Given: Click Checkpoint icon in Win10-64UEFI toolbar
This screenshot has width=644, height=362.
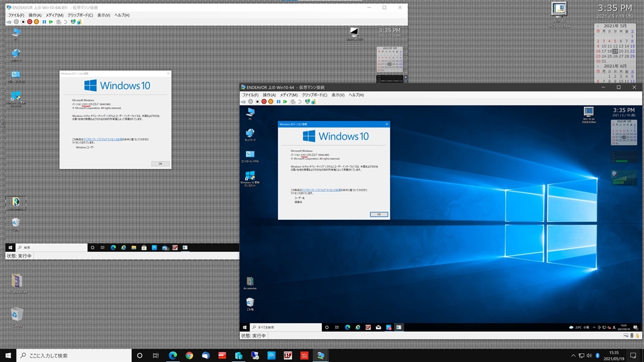Looking at the screenshot, I should pos(58,22).
